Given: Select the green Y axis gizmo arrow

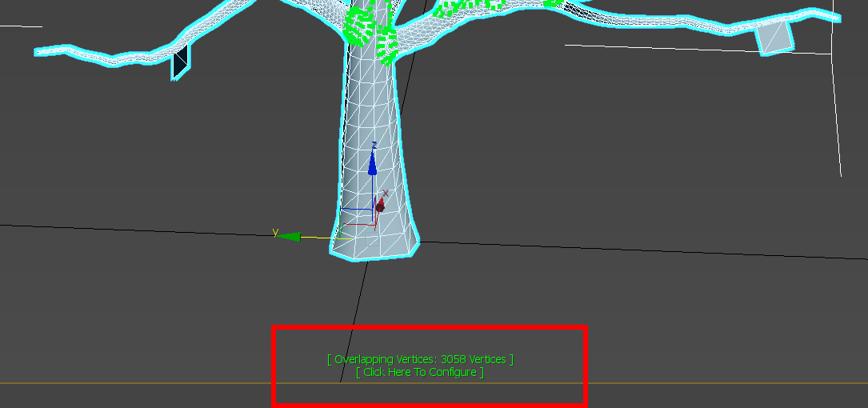Looking at the screenshot, I should point(288,236).
